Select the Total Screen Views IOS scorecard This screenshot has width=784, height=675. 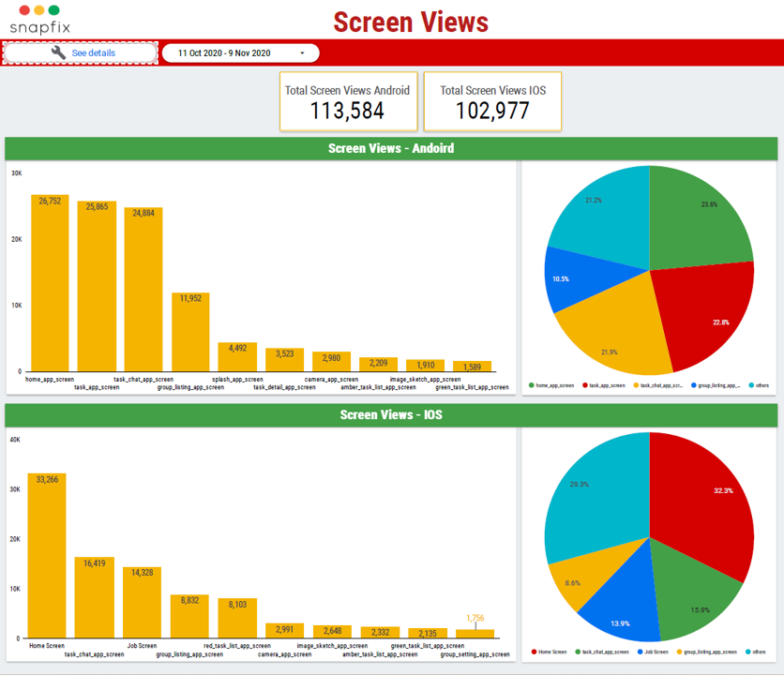click(x=492, y=101)
